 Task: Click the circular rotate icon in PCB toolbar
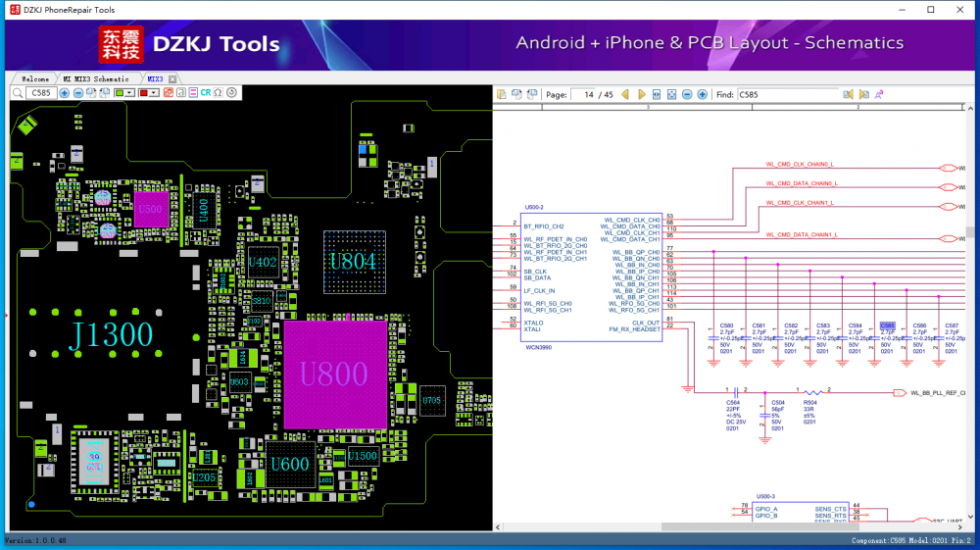(x=231, y=93)
